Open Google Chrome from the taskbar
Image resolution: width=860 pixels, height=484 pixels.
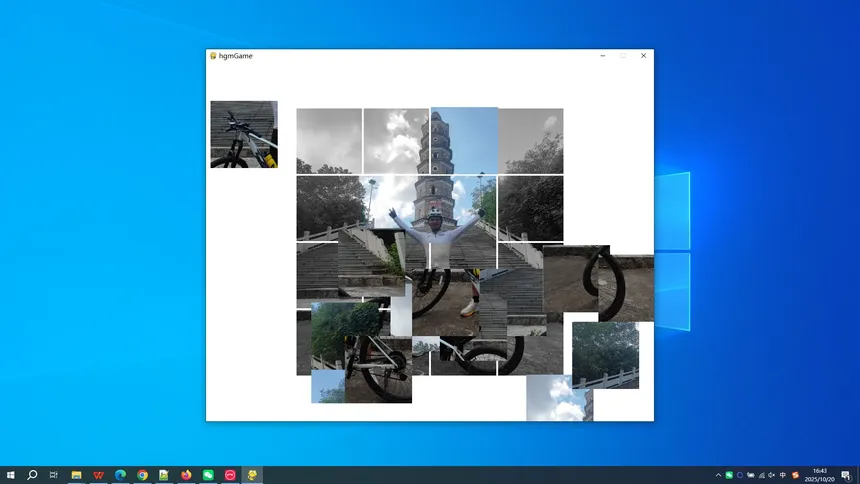tap(142, 475)
